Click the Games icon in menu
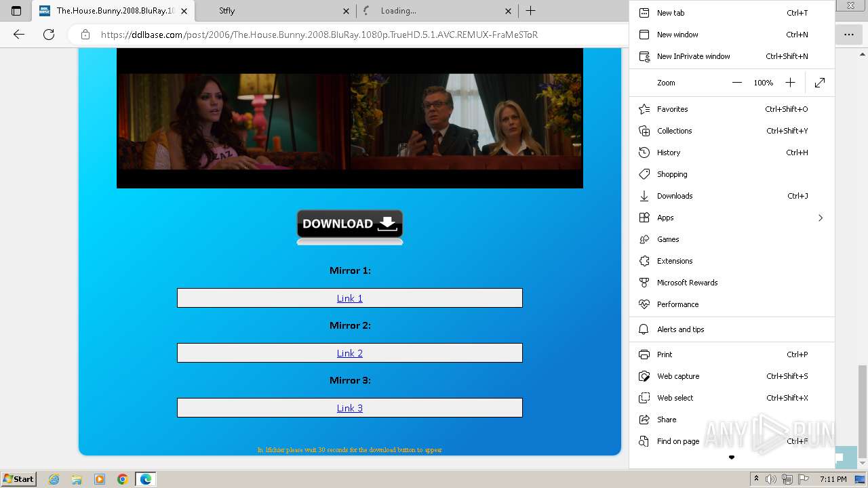 click(644, 239)
